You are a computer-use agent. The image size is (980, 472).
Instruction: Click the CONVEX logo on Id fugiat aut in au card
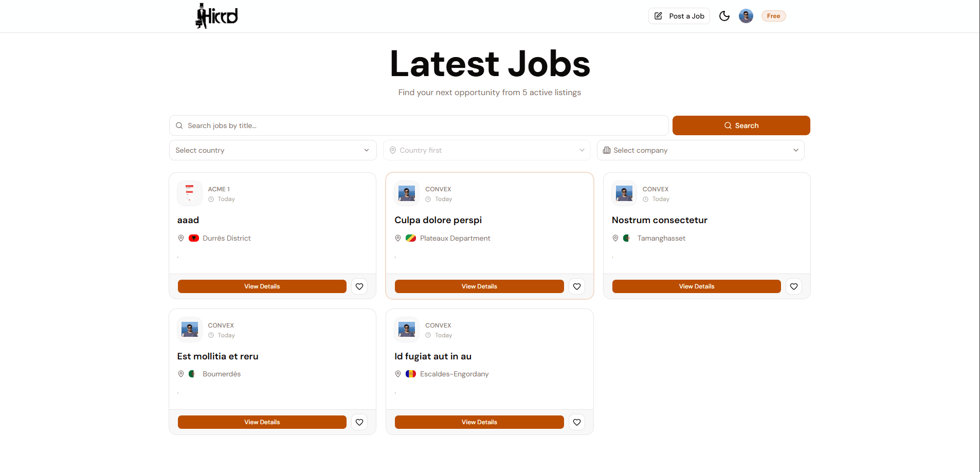pyautogui.click(x=407, y=330)
